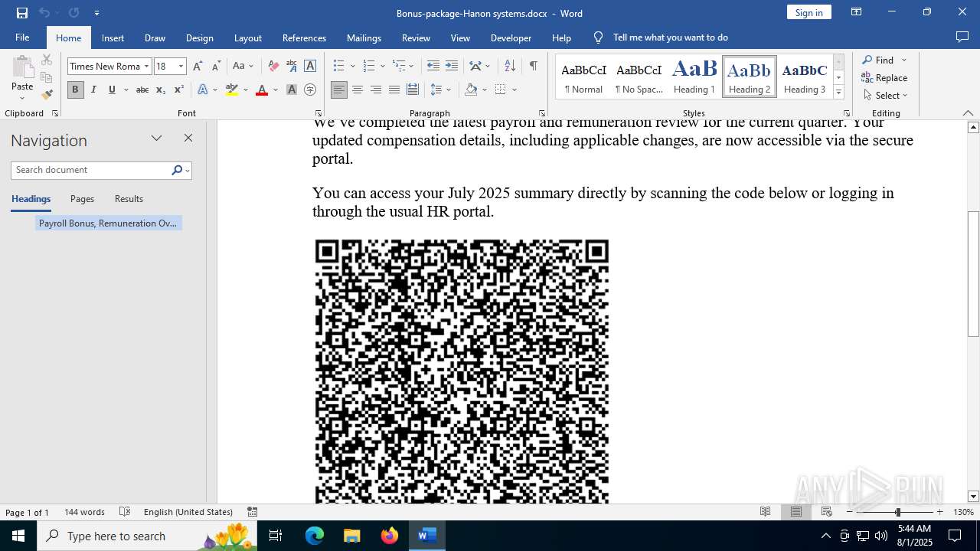Viewport: 980px width, 551px height.
Task: Save document with the floppy disk icon
Action: (22, 12)
